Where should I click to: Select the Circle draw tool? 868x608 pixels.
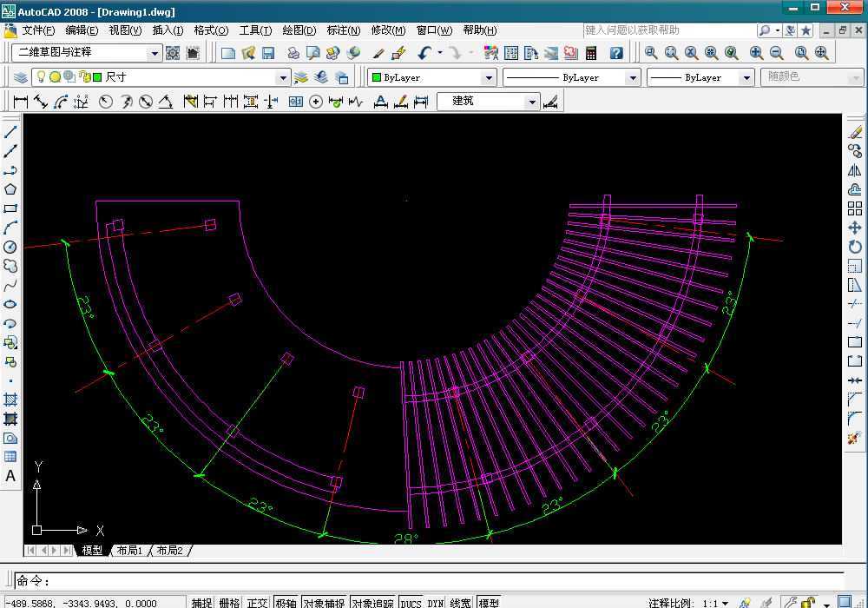10,247
